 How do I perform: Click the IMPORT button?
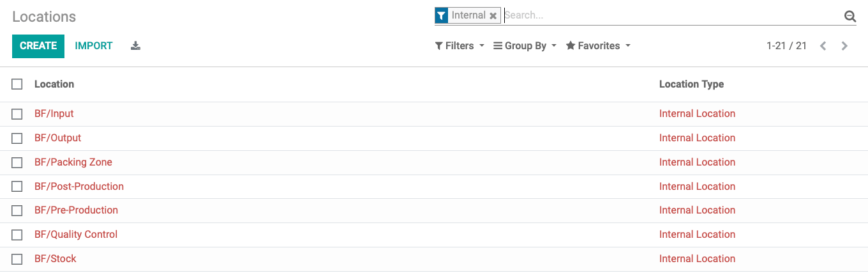[x=94, y=46]
